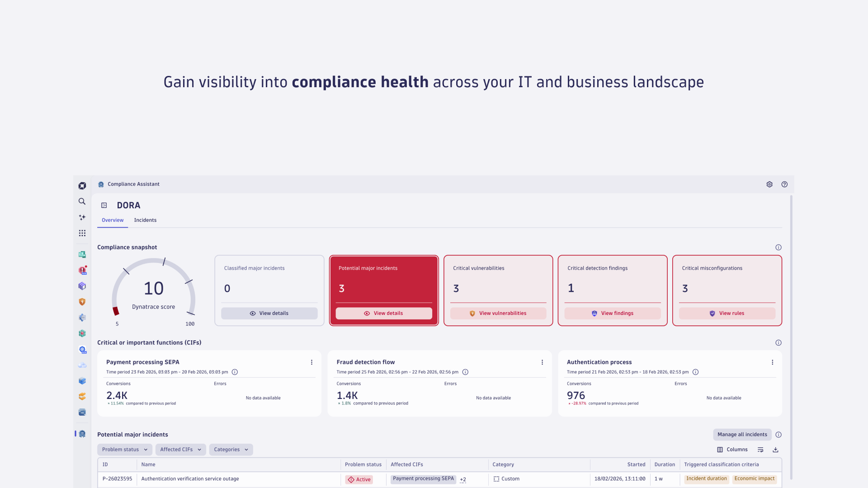868x488 pixels.
Task: Open the Columns selector for the incidents table
Action: [x=732, y=450]
